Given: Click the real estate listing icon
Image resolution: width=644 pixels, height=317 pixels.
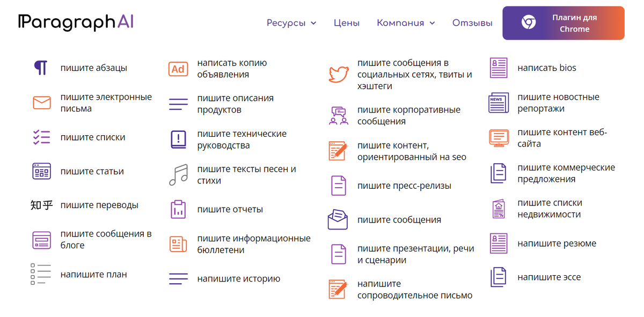Looking at the screenshot, I should click(499, 209).
